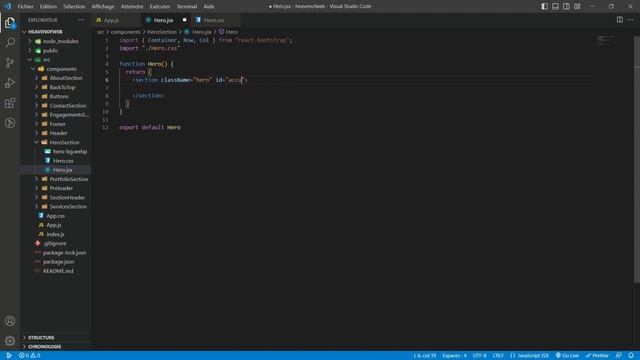This screenshot has height=360, width=640.
Task: Open errors and warnings count in the status bar
Action: 29,356
